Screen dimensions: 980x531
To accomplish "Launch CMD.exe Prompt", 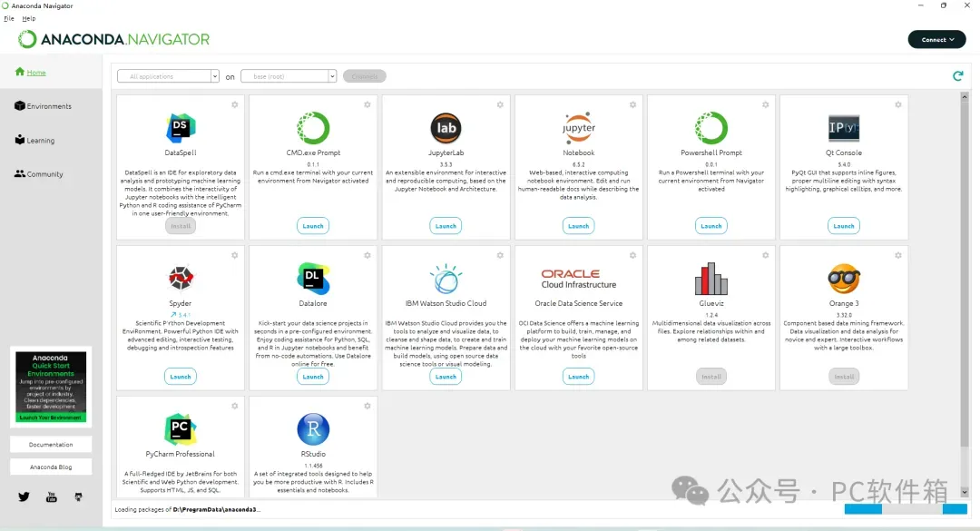I will tap(313, 226).
